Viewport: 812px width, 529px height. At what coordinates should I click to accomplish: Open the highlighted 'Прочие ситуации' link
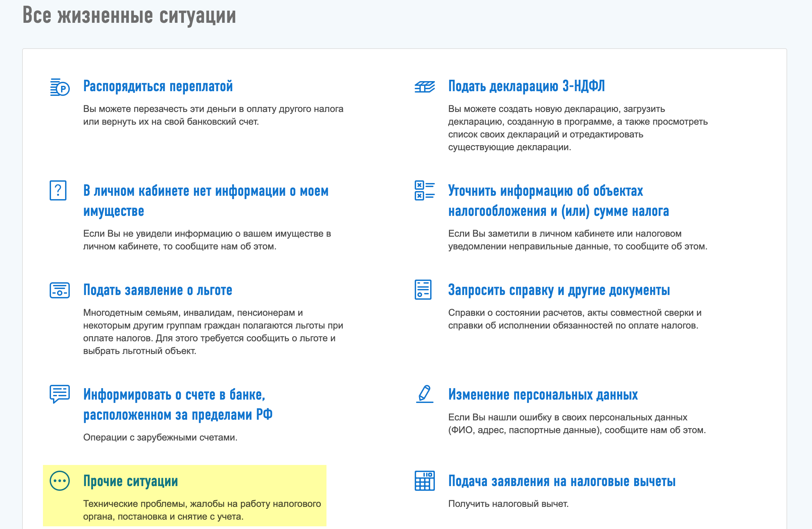(131, 481)
